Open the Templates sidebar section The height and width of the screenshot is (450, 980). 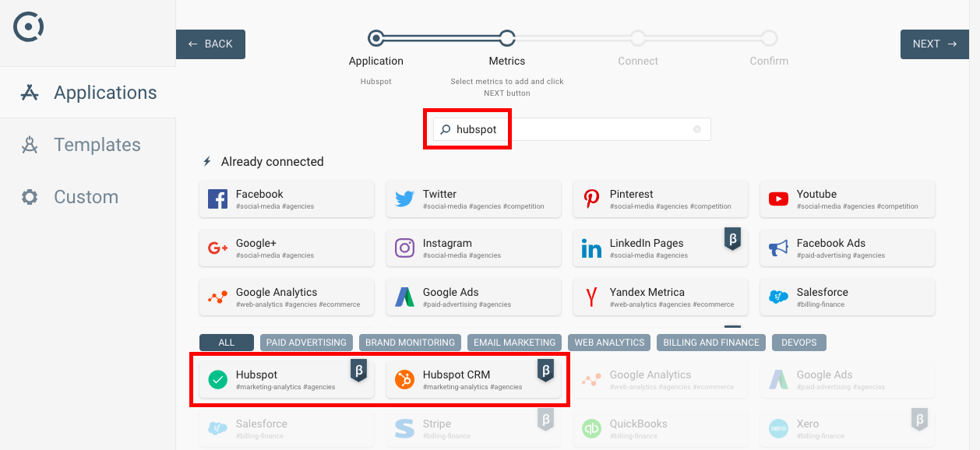click(88, 145)
